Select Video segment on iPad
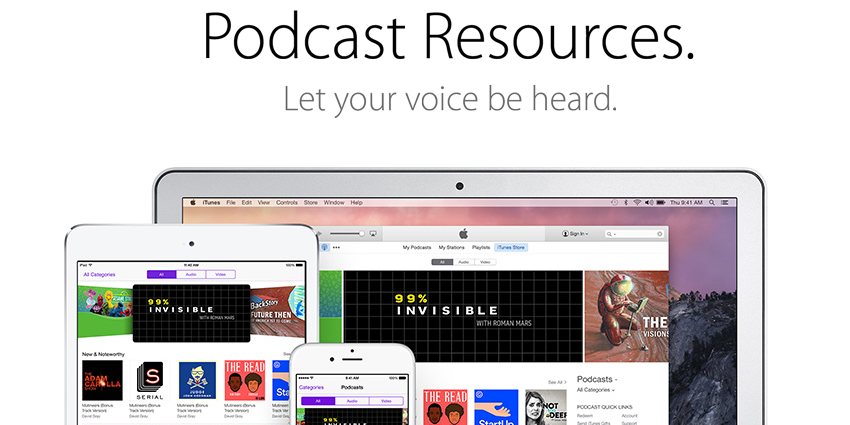 tap(221, 275)
